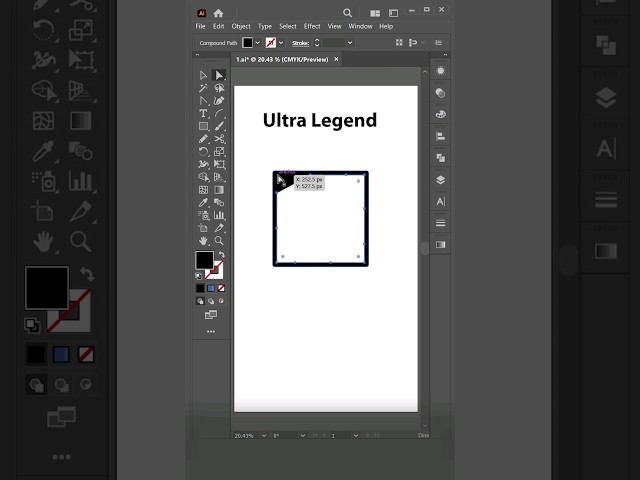This screenshot has height=480, width=640.
Task: Open the File menu
Action: (x=200, y=26)
